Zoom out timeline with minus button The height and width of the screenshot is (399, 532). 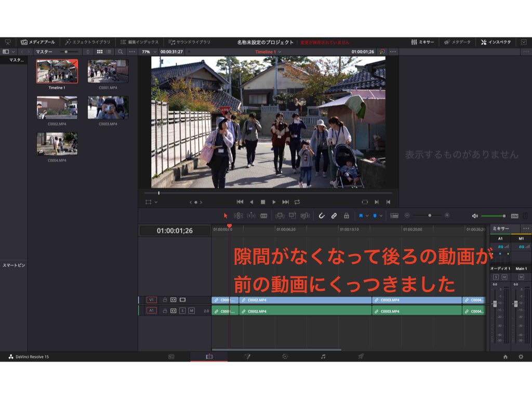tap(407, 216)
